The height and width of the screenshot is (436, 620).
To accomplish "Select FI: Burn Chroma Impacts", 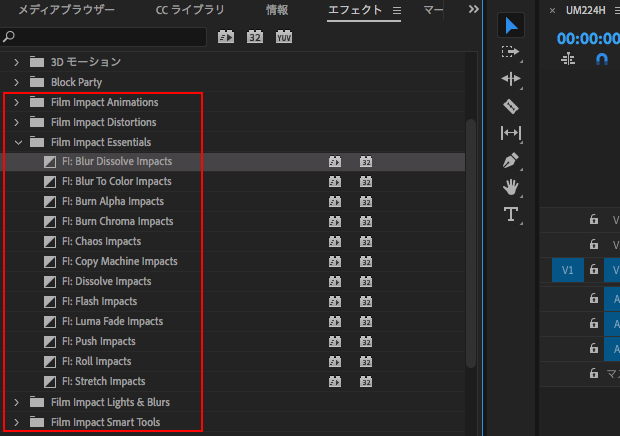I will pyautogui.click(x=117, y=221).
